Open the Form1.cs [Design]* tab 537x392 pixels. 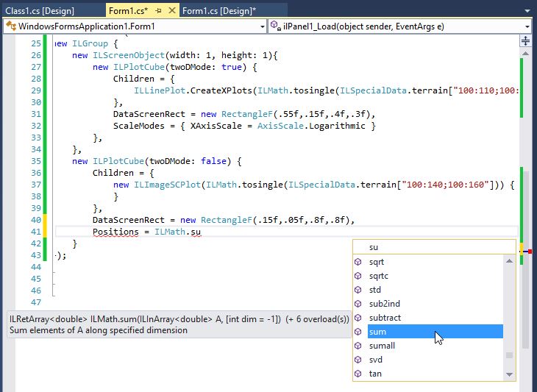click(x=219, y=11)
